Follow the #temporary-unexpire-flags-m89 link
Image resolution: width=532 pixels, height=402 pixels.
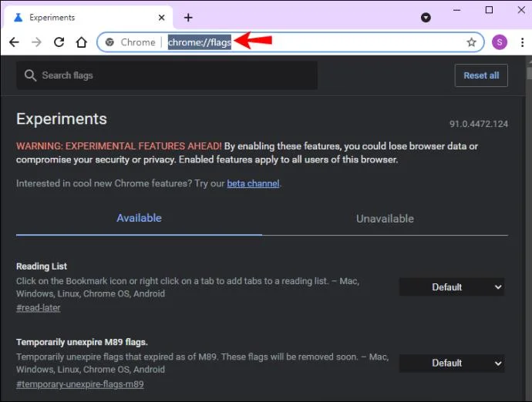(x=80, y=384)
